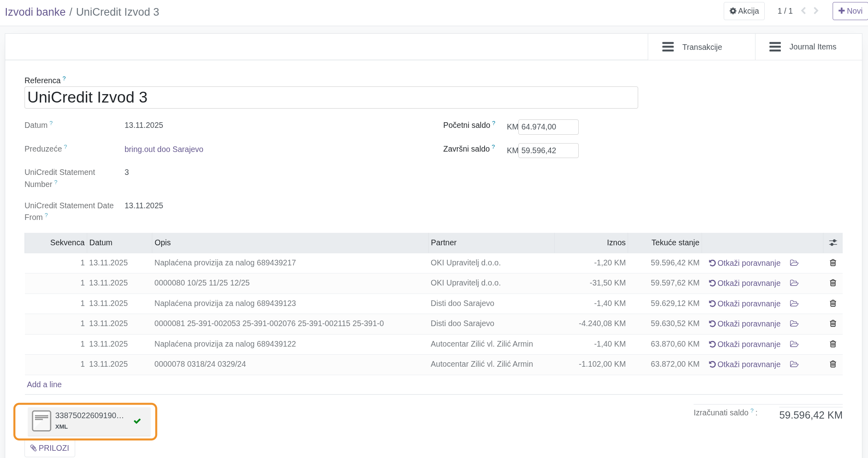This screenshot has height=458, width=868.
Task: Click into the Početni saldo field
Action: click(x=548, y=127)
